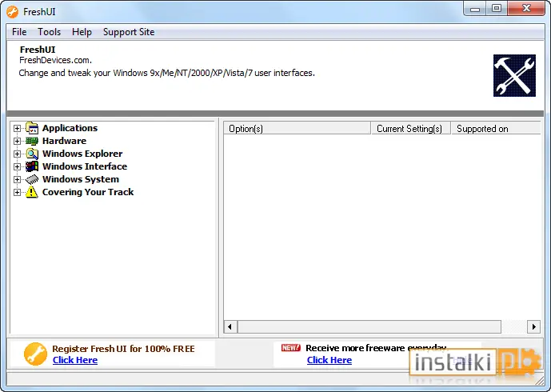The width and height of the screenshot is (551, 392).
Task: Click the left arrow of horizontal scrollbar
Action: 230,326
